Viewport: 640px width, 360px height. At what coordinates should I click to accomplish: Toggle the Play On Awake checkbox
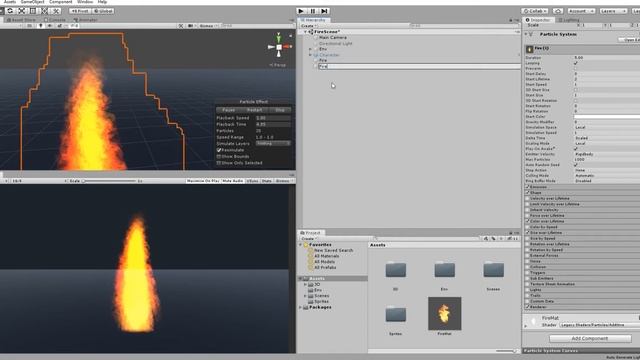coord(576,149)
